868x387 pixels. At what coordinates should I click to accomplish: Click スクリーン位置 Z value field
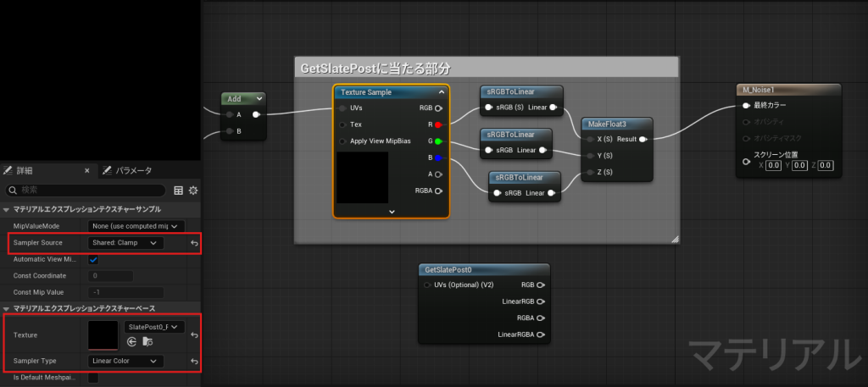click(825, 165)
